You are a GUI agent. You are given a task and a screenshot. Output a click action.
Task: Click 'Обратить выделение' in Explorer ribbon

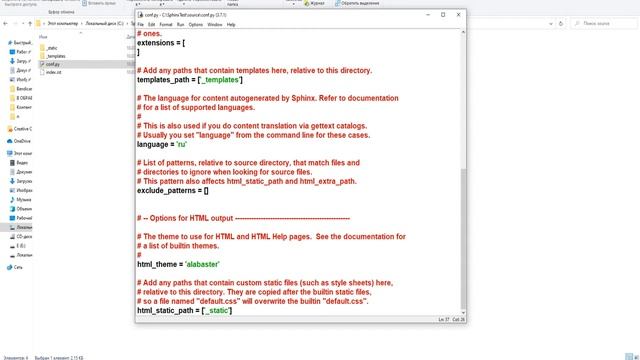point(357,3)
